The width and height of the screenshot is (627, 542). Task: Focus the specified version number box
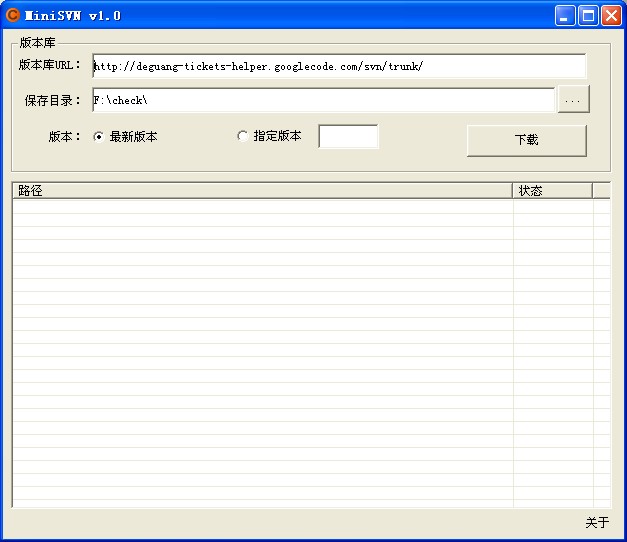[x=348, y=137]
